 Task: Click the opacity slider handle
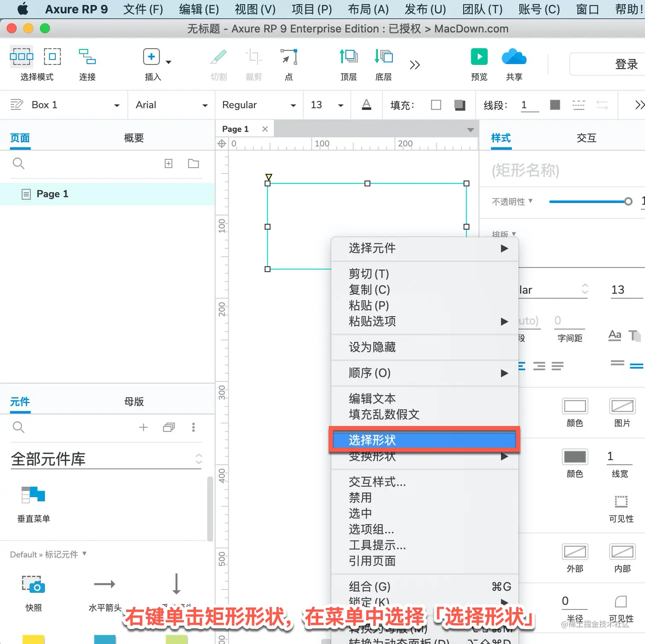(628, 201)
